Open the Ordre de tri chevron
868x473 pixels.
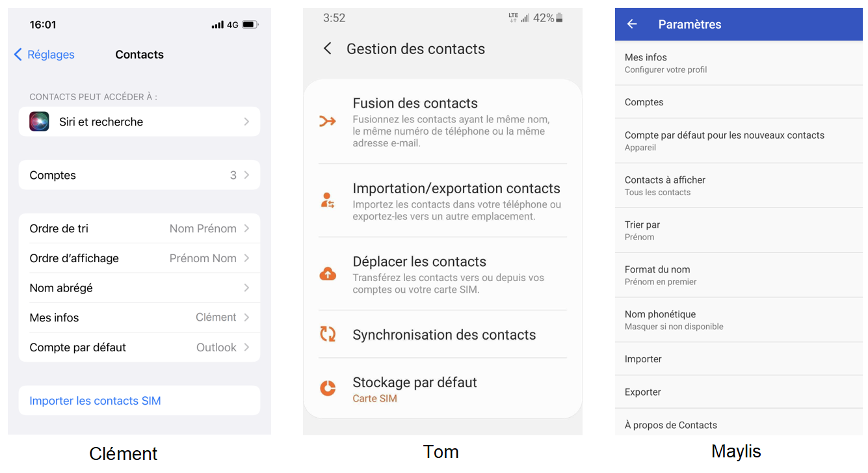(246, 228)
